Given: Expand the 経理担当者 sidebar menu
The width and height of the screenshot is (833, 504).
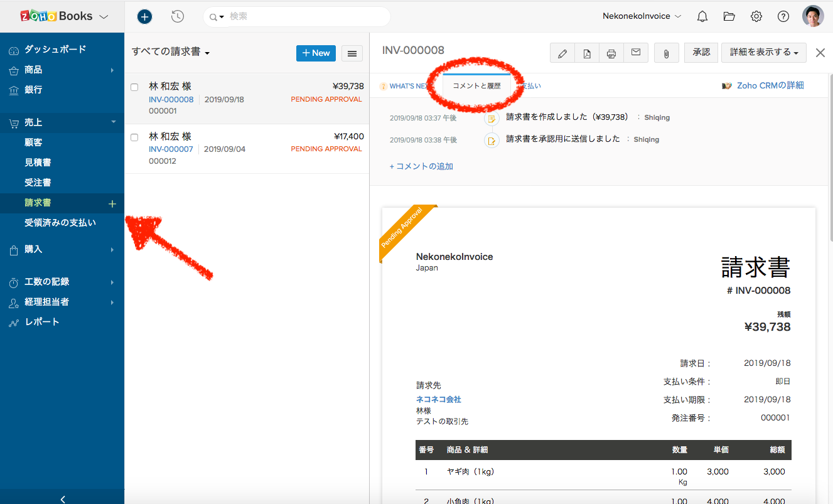Looking at the screenshot, I should 112,303.
